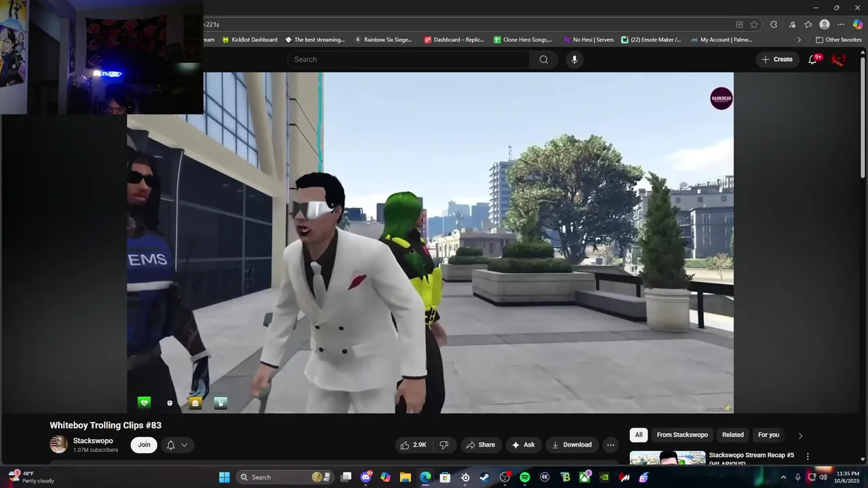The width and height of the screenshot is (868, 488).
Task: Open more actions ellipsis beside Download
Action: (x=610, y=445)
